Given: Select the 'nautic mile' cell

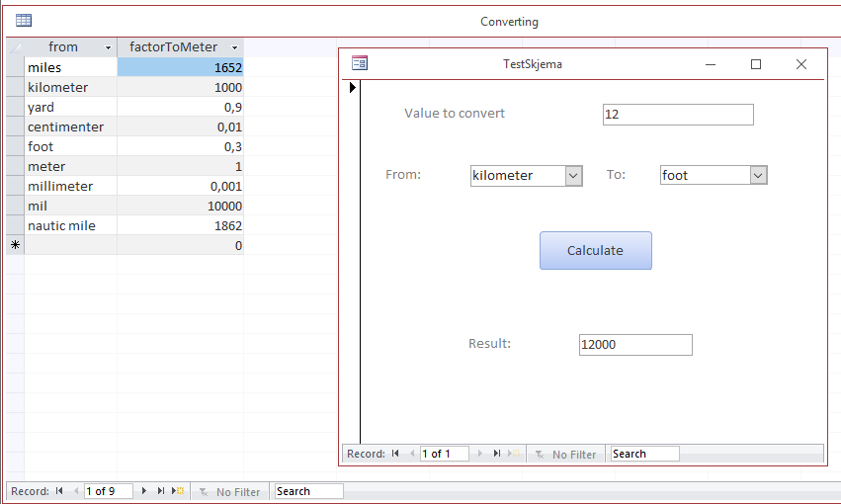Looking at the screenshot, I should 70,225.
